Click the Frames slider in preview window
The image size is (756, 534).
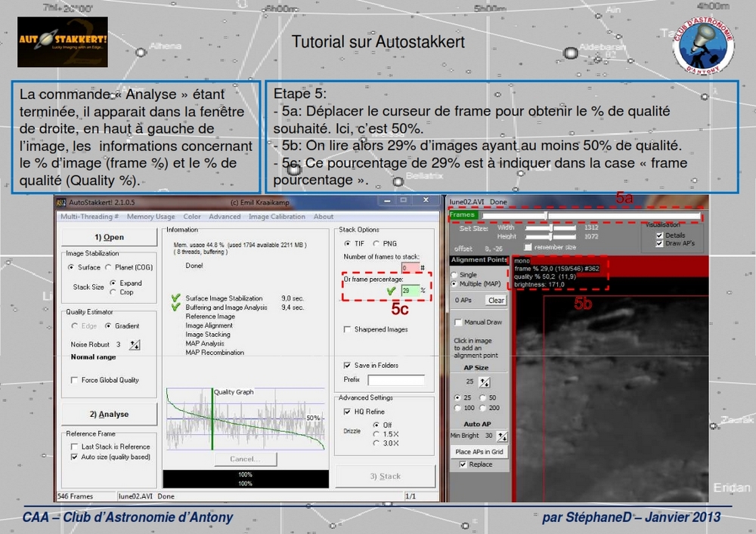[x=591, y=216]
